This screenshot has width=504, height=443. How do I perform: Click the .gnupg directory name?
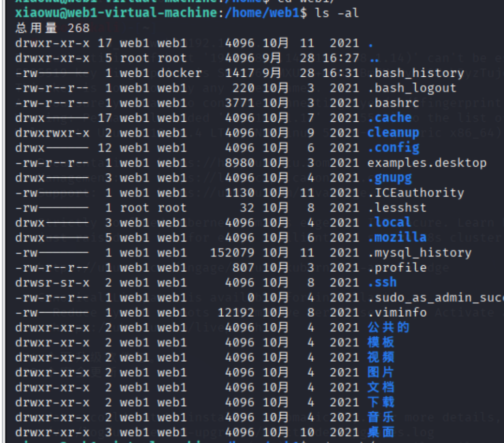[x=389, y=178]
